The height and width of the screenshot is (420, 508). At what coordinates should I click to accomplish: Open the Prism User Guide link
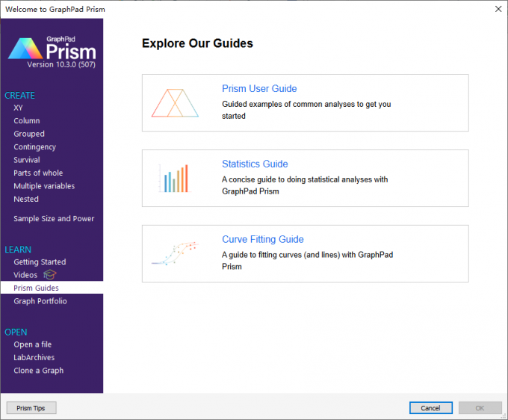point(259,88)
